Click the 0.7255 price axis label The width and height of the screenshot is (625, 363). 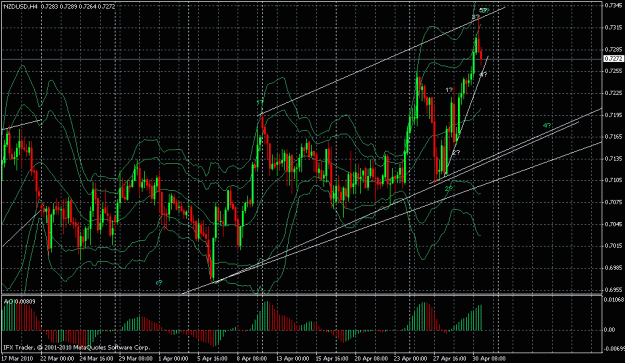[614, 71]
